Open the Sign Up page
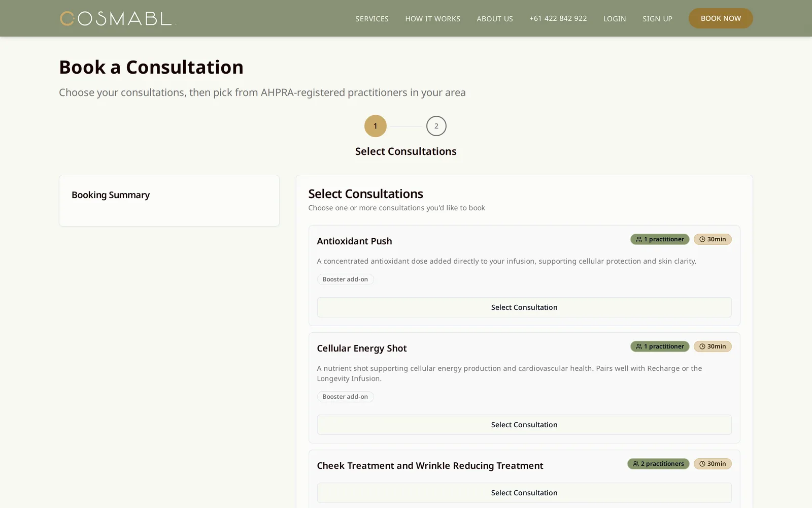 click(x=657, y=19)
